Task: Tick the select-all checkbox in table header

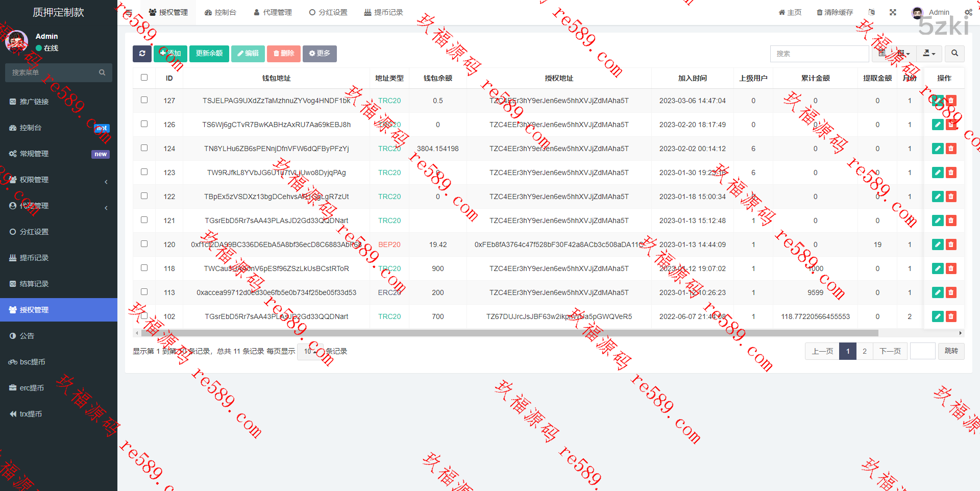Action: 144,78
